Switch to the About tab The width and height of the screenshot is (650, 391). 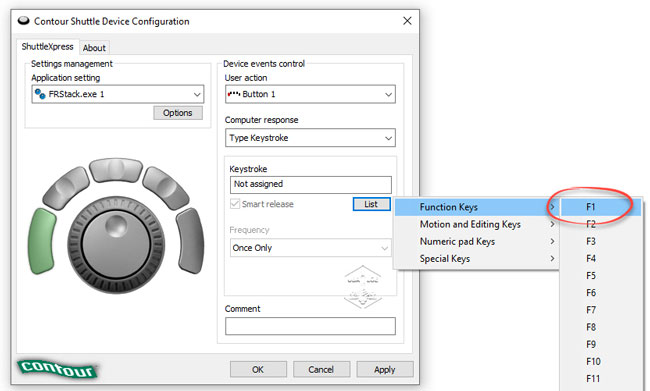[94, 48]
